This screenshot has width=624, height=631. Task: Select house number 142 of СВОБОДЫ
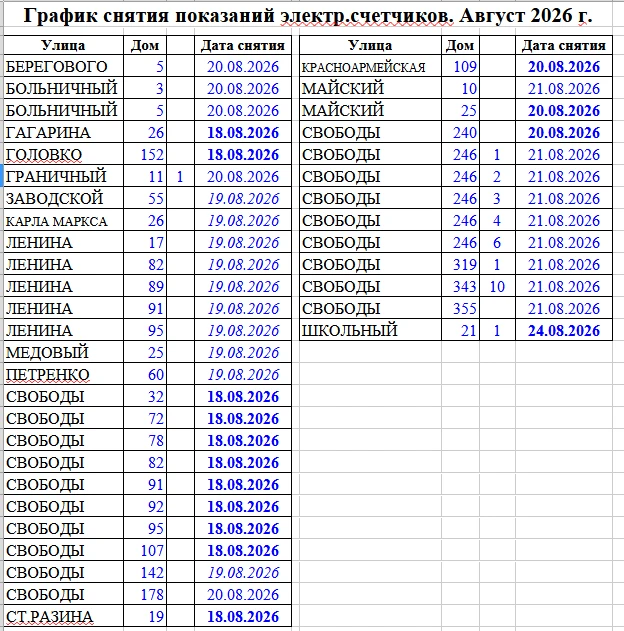pos(145,572)
